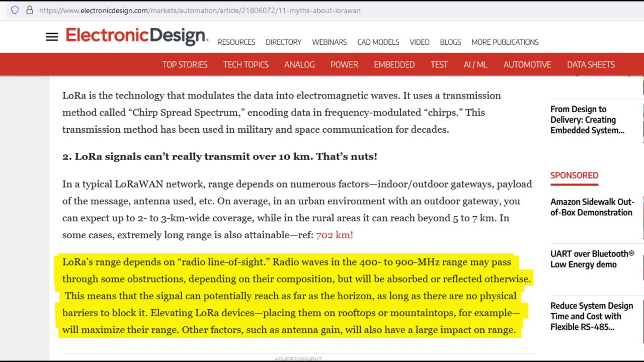Go to Webinars
The height and width of the screenshot is (362, 644).
tap(330, 42)
